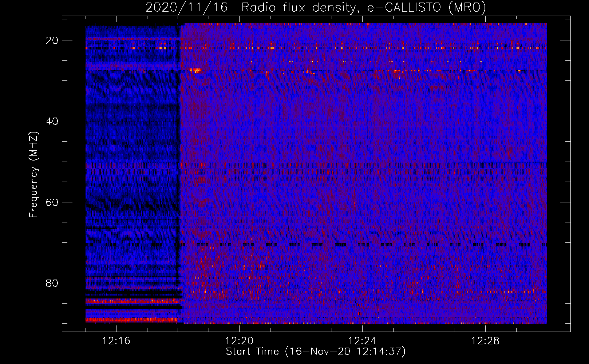
Task: Click the 12:28 time tick label
Action: [x=485, y=341]
